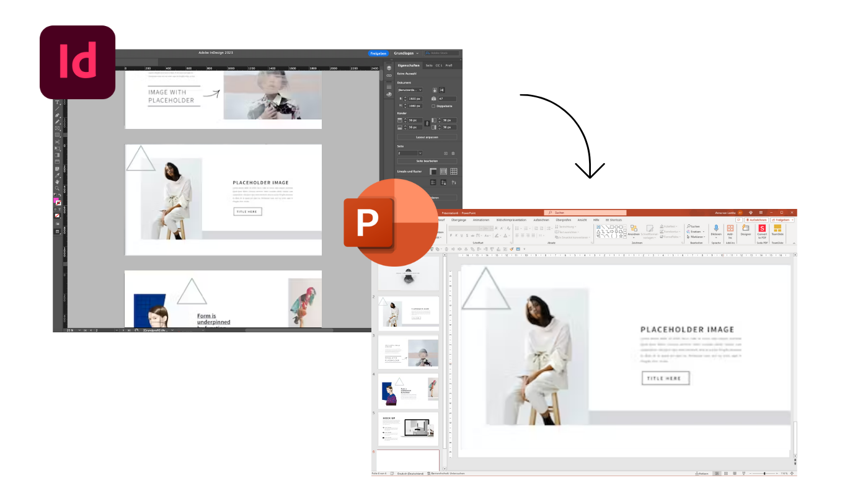Image resolution: width=868 pixels, height=496 pixels.
Task: Open the Markieren dropdown in Bearbeiten group
Action: point(696,237)
